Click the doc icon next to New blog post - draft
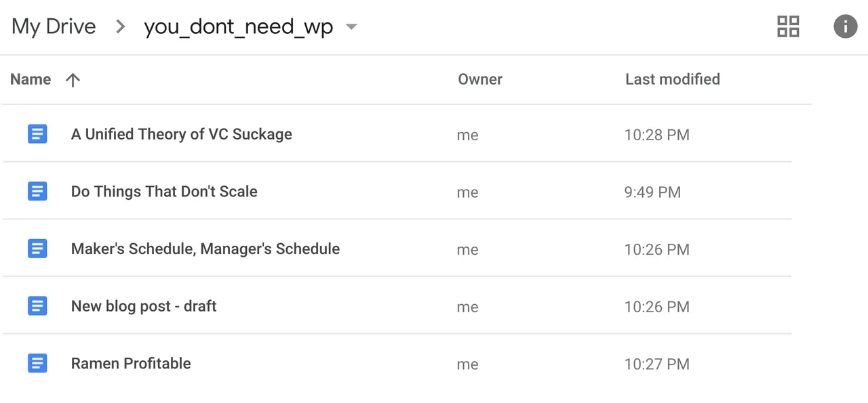868x403 pixels. coord(37,306)
